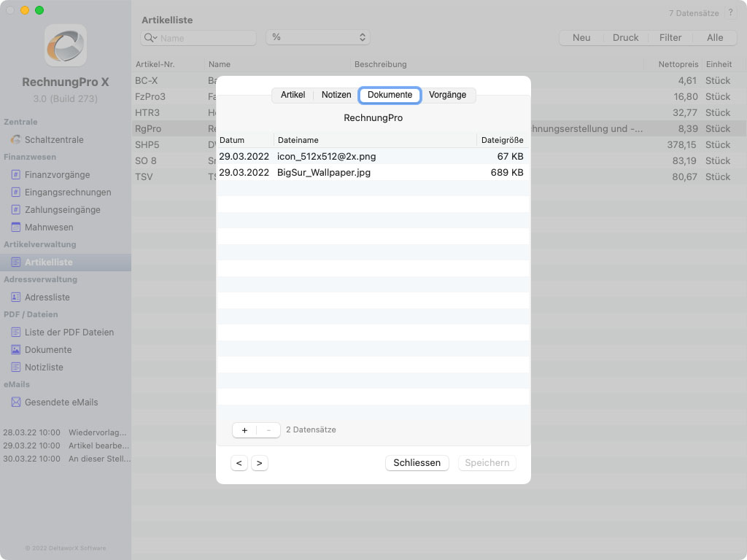The width and height of the screenshot is (747, 560).
Task: Click the Adressliste contact icon
Action: pyautogui.click(x=15, y=297)
